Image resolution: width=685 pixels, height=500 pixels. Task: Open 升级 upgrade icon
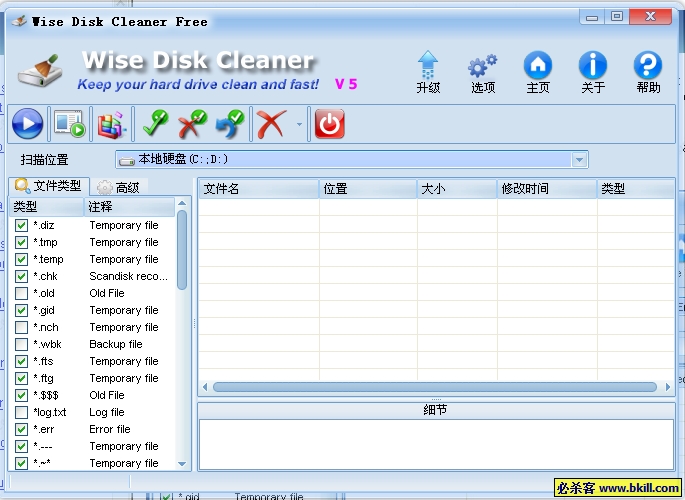point(428,72)
